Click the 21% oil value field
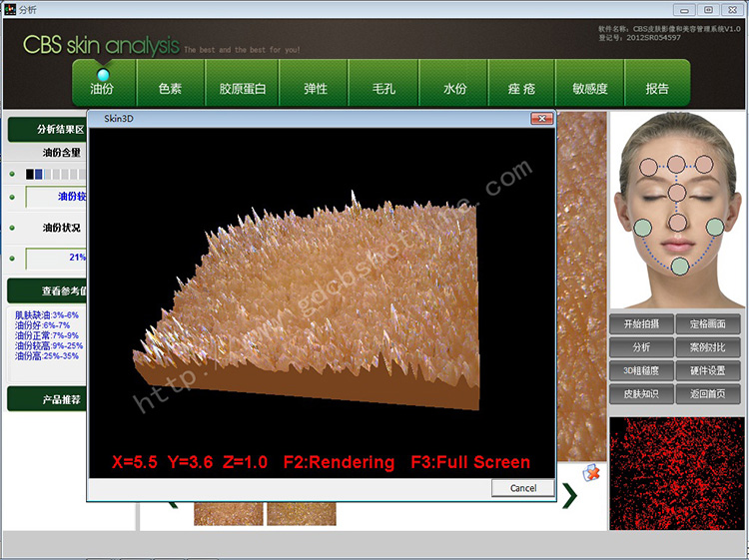The width and height of the screenshot is (749, 560). tap(56, 259)
